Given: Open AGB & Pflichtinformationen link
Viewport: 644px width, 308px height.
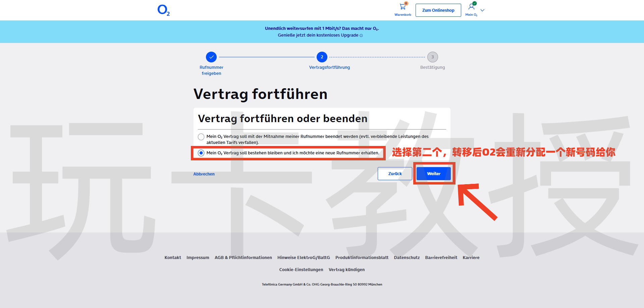Looking at the screenshot, I should 243,258.
